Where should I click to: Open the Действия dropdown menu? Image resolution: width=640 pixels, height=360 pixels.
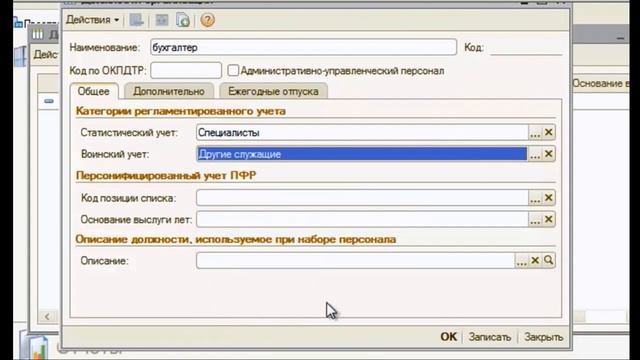point(92,20)
